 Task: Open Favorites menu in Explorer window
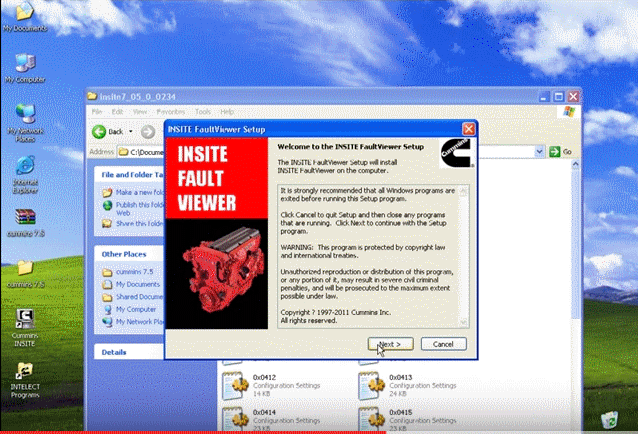click(x=170, y=111)
